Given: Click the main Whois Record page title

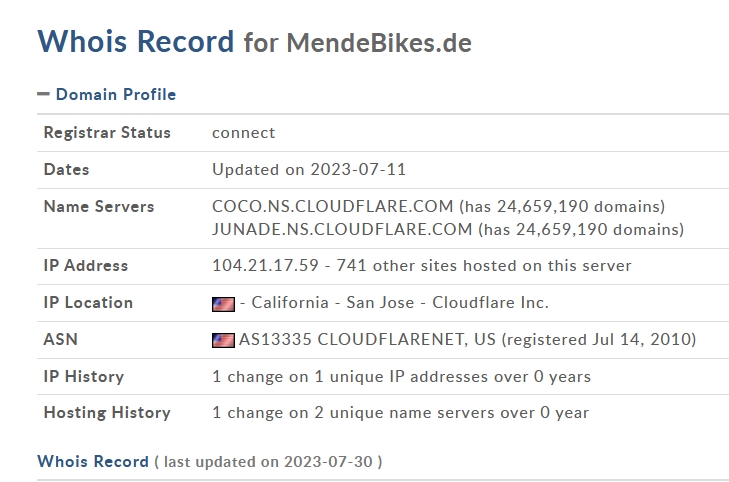Looking at the screenshot, I should point(135,41).
